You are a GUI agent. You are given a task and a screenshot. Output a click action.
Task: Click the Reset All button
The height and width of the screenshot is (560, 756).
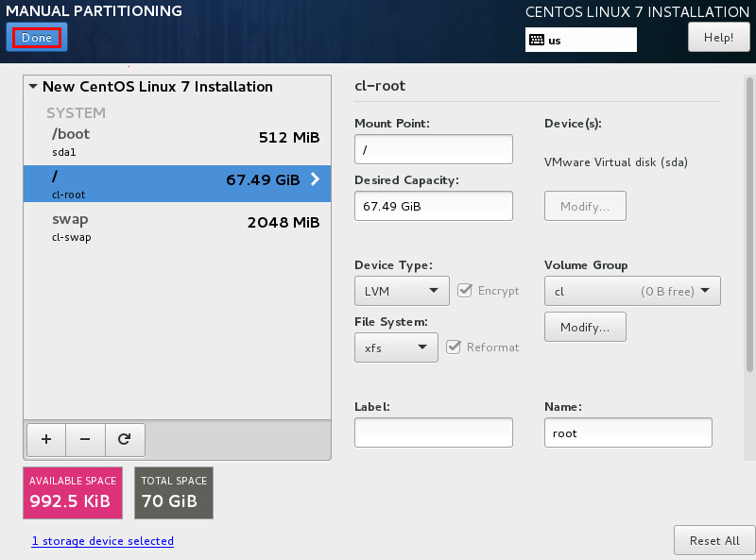[713, 540]
